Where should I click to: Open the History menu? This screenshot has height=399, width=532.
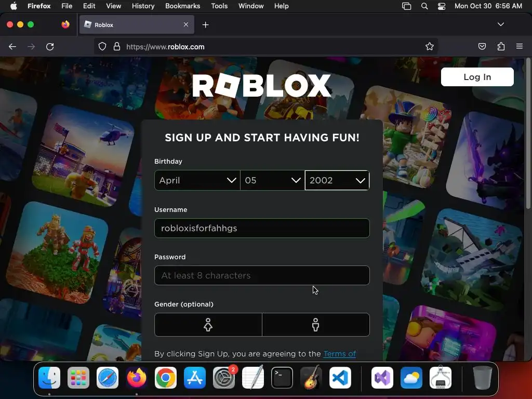click(x=143, y=6)
